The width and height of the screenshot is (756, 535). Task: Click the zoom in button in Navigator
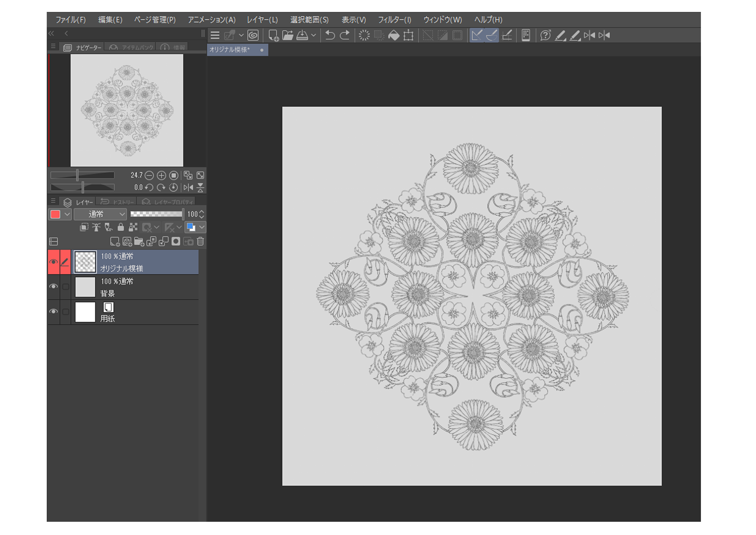click(x=161, y=175)
